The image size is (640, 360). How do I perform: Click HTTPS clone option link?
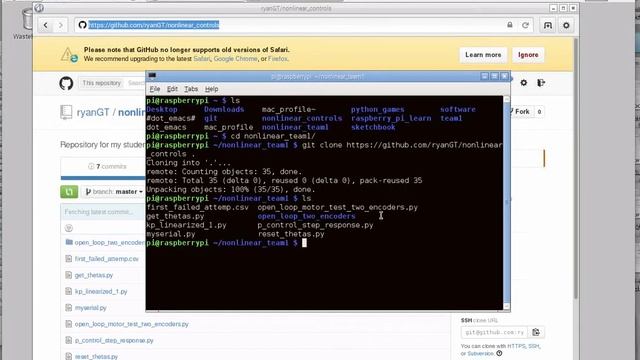coord(516,346)
